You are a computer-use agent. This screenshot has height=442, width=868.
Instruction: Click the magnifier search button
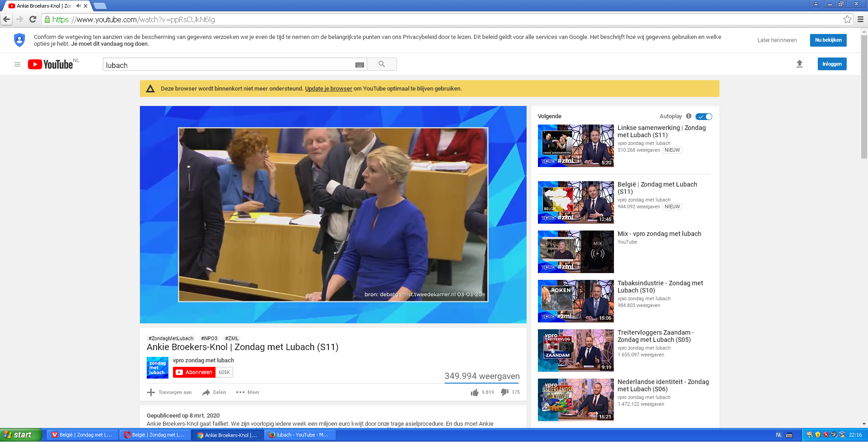[382, 64]
